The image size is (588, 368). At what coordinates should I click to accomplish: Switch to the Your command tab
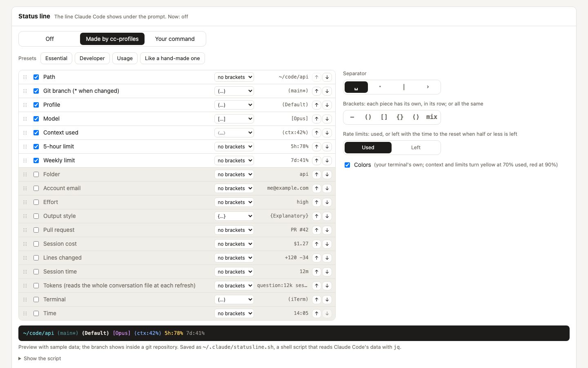[175, 39]
